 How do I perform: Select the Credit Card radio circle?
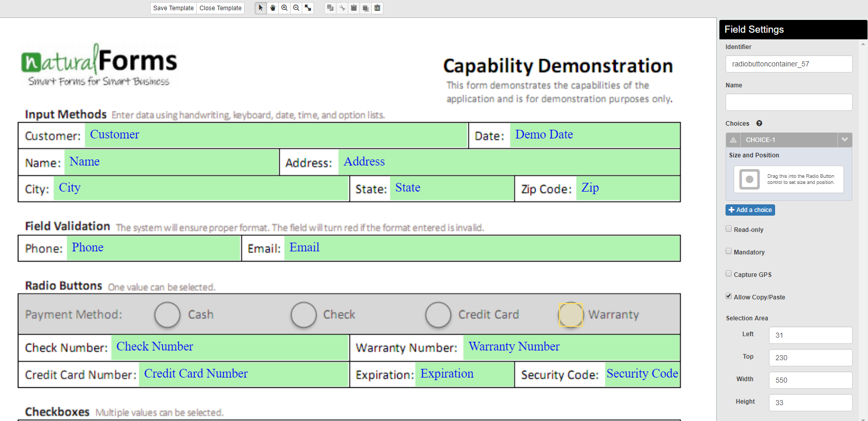(x=438, y=315)
